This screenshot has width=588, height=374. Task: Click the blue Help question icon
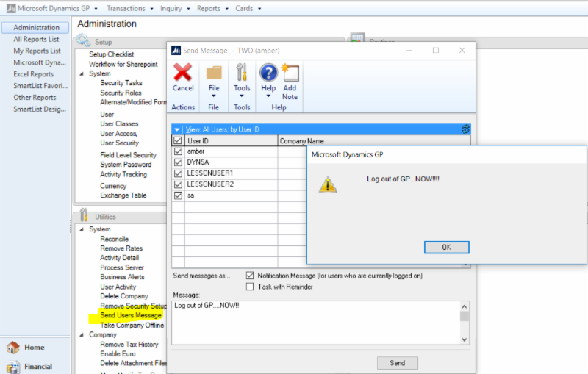coord(268,73)
